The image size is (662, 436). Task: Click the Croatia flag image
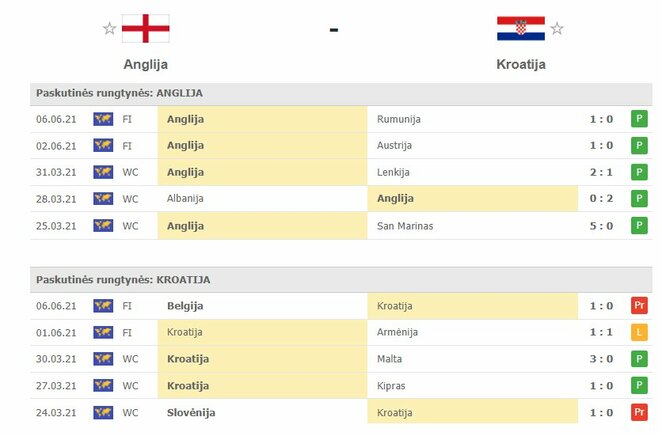pyautogui.click(x=521, y=28)
